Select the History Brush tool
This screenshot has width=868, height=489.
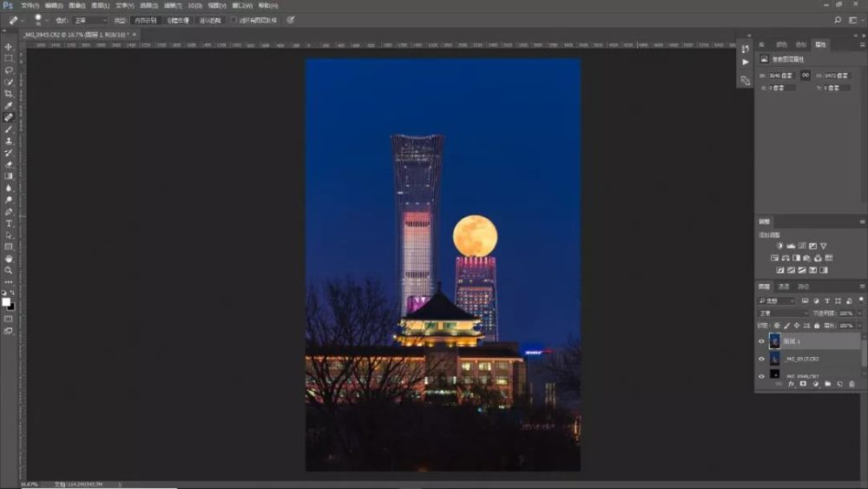(9, 152)
